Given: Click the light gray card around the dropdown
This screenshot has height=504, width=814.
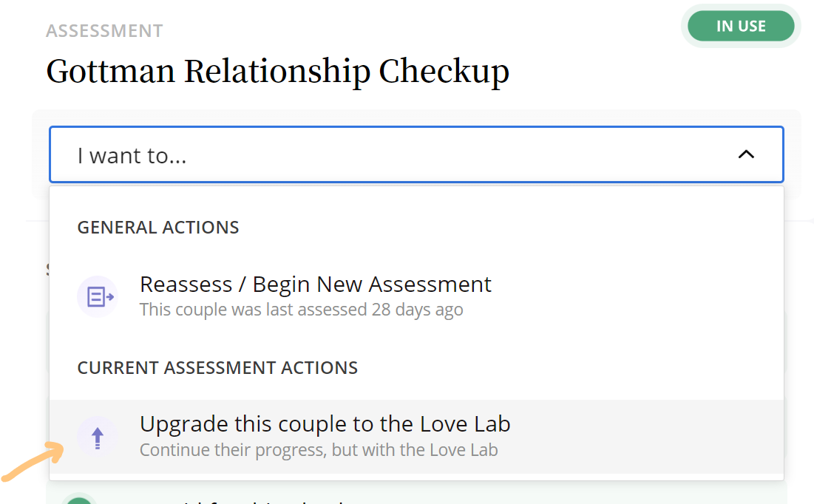Looking at the screenshot, I should [792, 155].
